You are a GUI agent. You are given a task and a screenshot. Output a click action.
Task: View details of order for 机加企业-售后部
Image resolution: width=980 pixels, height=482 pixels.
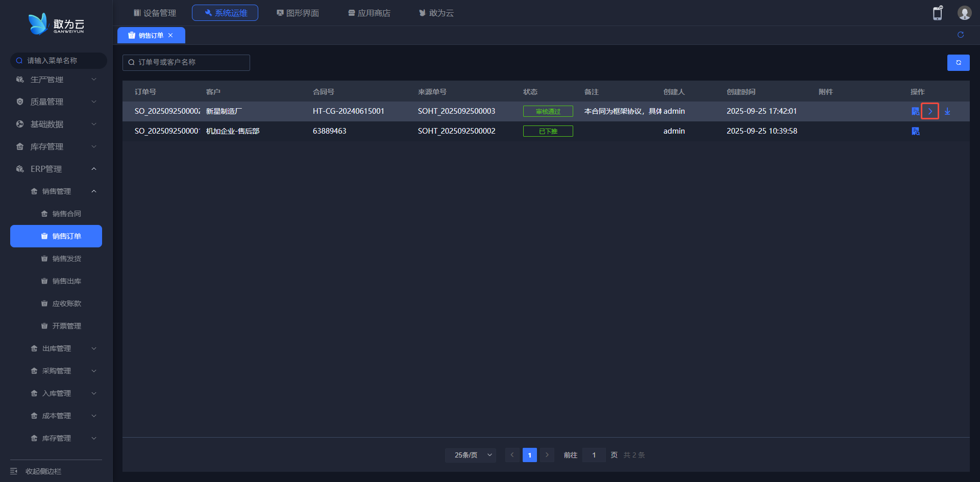click(x=915, y=131)
